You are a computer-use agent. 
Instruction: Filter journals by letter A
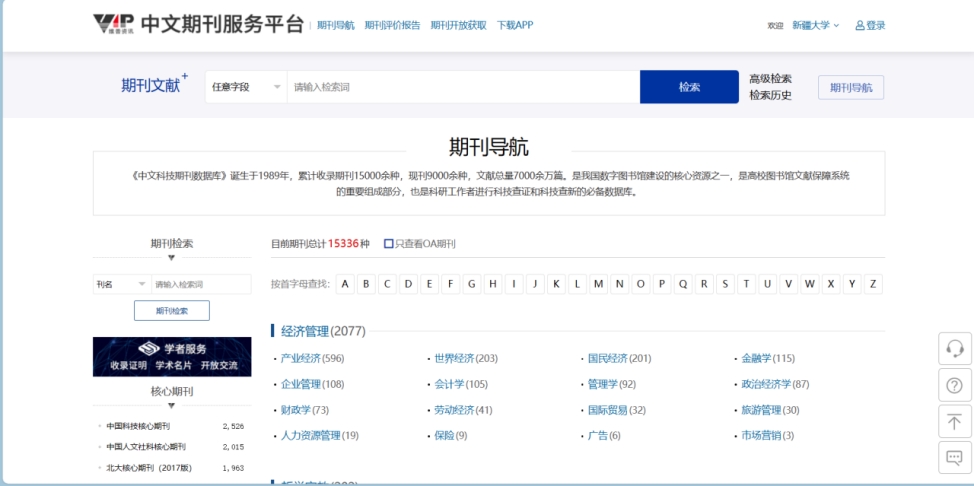345,284
